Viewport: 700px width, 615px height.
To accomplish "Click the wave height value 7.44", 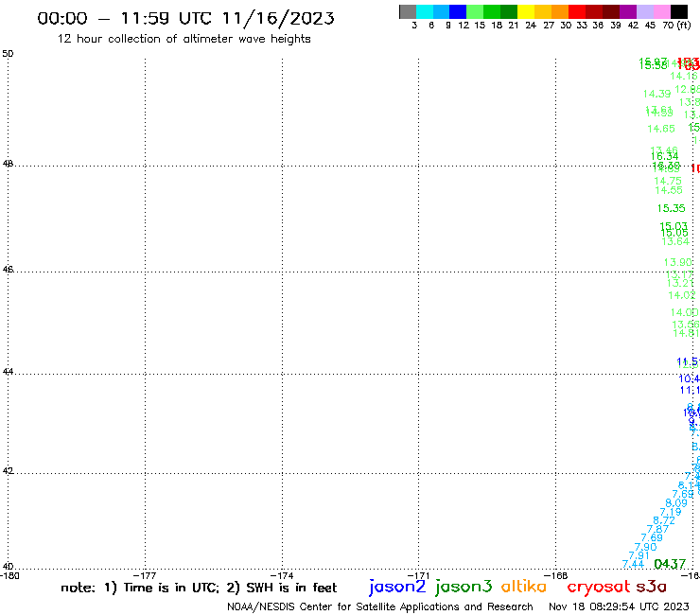I will (633, 564).
